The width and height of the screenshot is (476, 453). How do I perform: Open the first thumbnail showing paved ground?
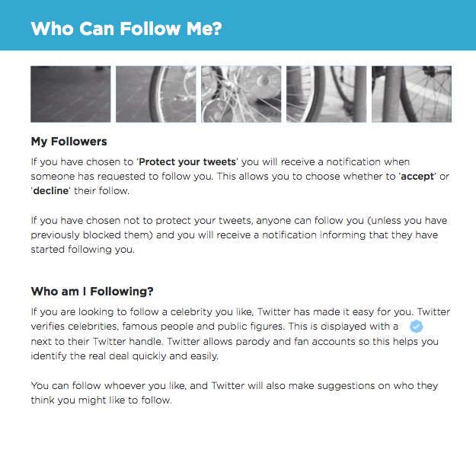tap(71, 94)
